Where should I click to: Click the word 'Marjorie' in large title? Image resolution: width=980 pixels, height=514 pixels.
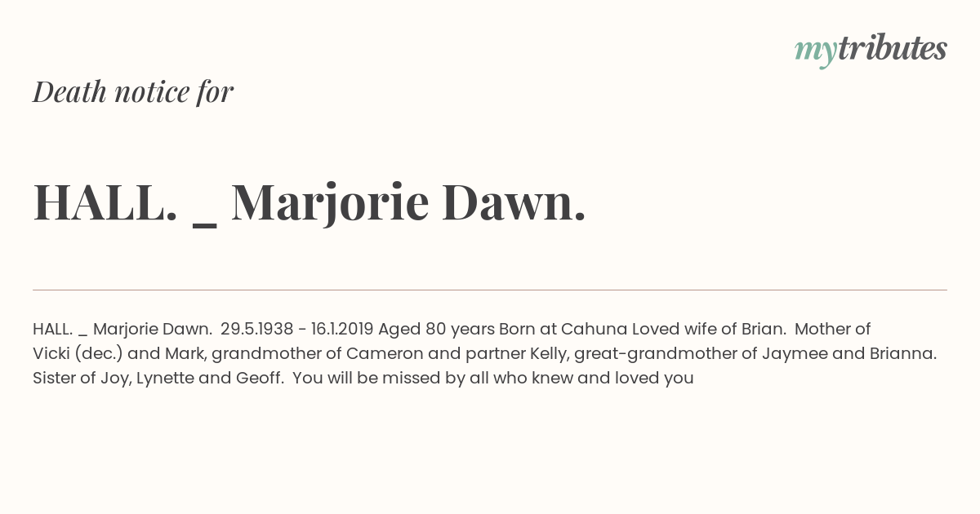(x=330, y=204)
